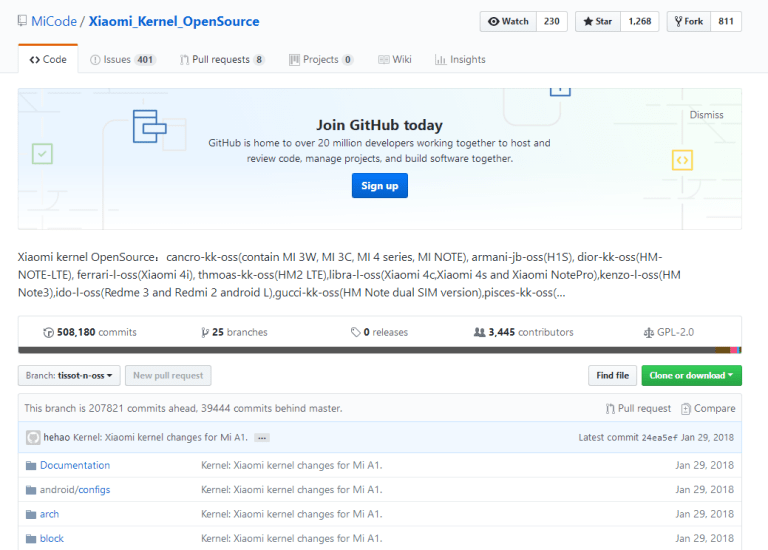Open the block folder

[x=52, y=539]
